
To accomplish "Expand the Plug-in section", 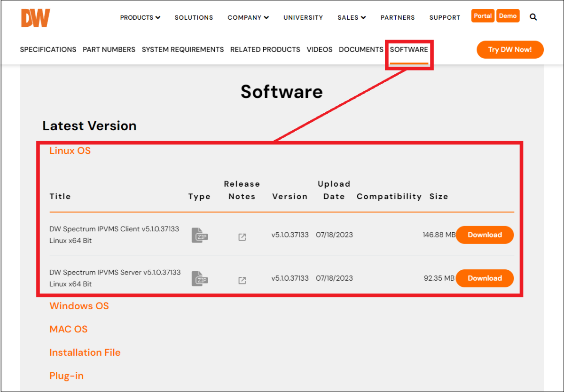I will coord(66,376).
